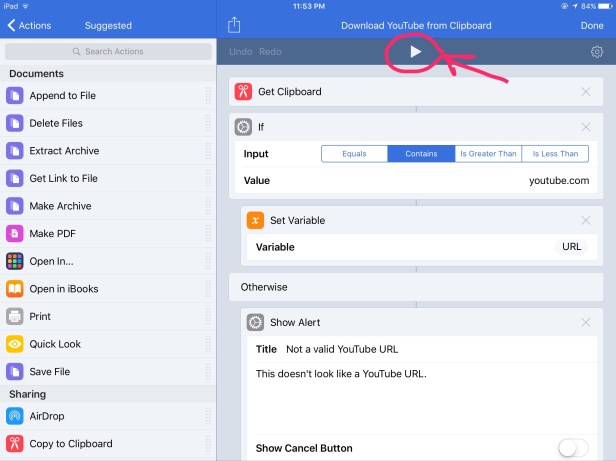This screenshot has width=616, height=461.
Task: Open workflow settings gear icon
Action: 597,52
